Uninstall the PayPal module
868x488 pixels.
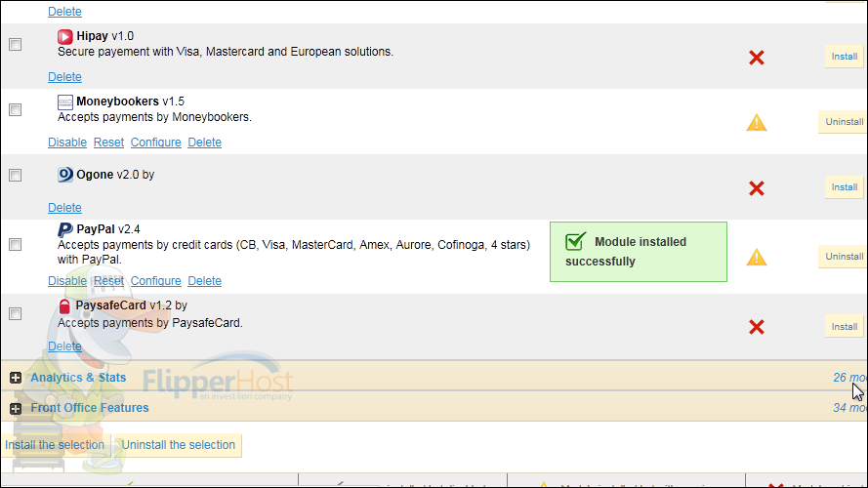[844, 257]
